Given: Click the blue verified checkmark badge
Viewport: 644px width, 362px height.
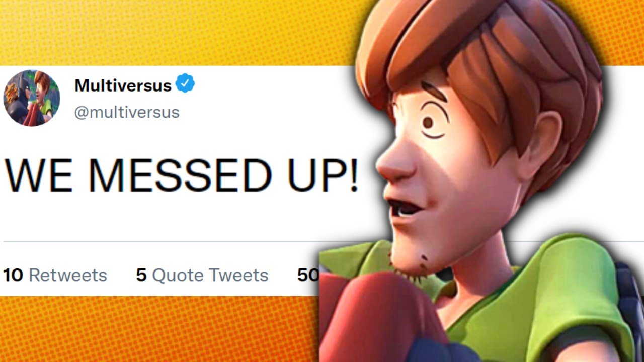Looking at the screenshot, I should pyautogui.click(x=185, y=83).
